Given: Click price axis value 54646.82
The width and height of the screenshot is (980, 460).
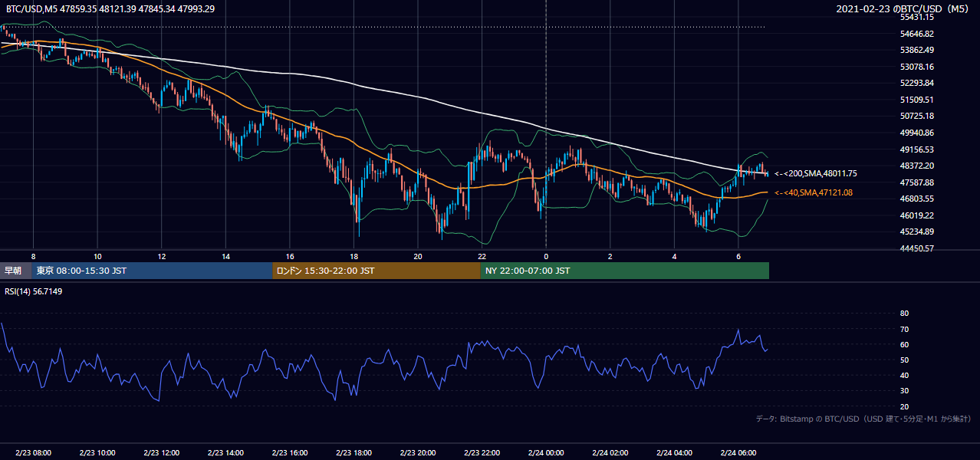Looking at the screenshot, I should [916, 34].
